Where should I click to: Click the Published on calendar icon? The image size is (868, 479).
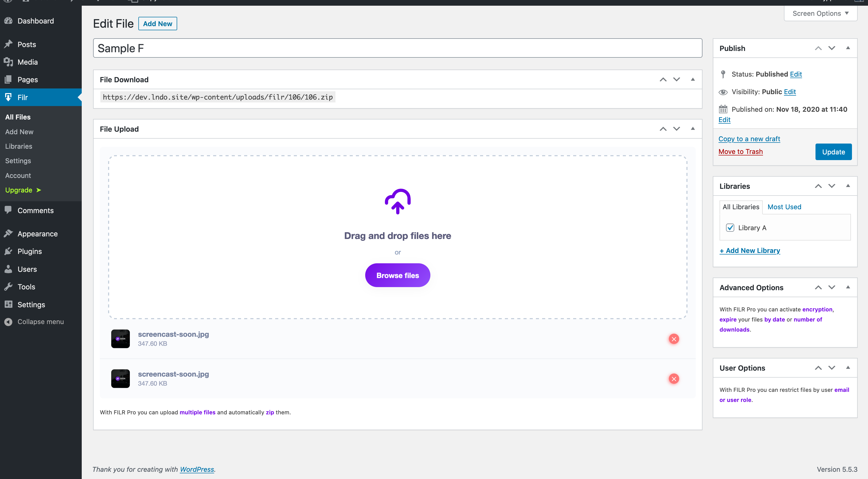[x=723, y=109]
